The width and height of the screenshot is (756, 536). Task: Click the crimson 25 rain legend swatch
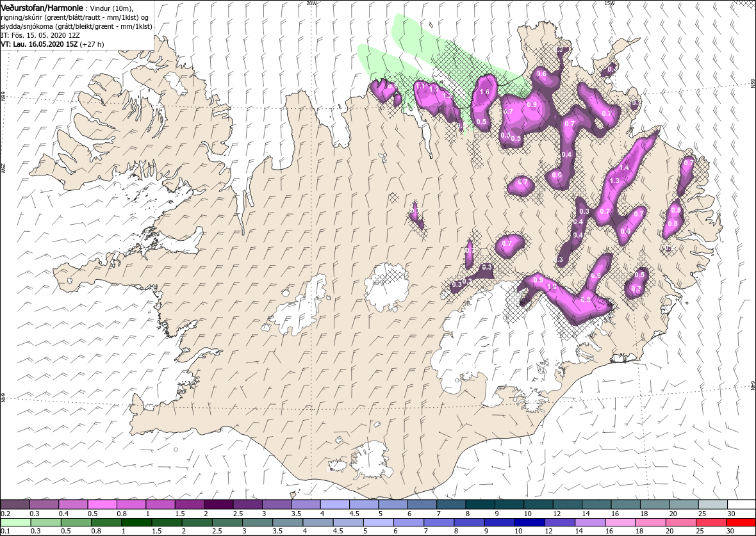(x=711, y=523)
